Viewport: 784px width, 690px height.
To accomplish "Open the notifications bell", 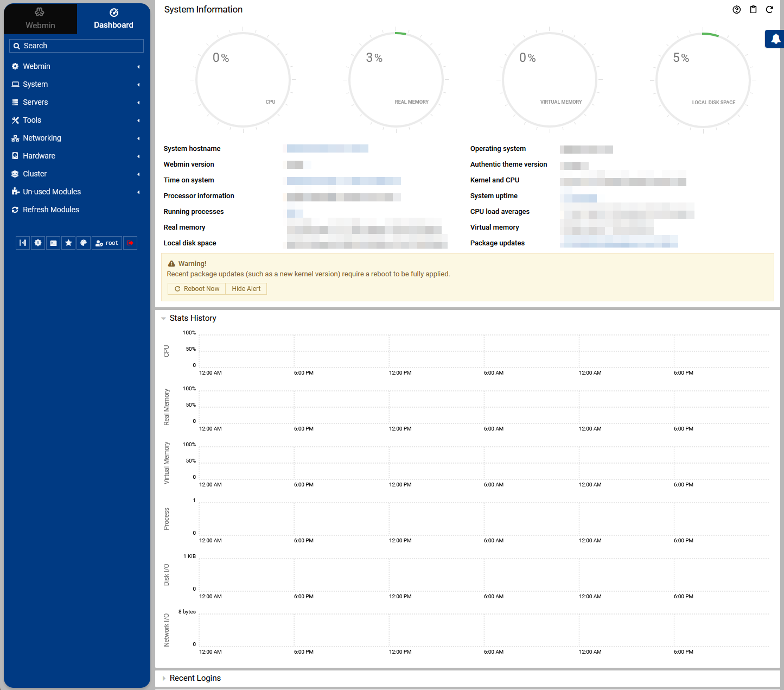I will tap(776, 39).
